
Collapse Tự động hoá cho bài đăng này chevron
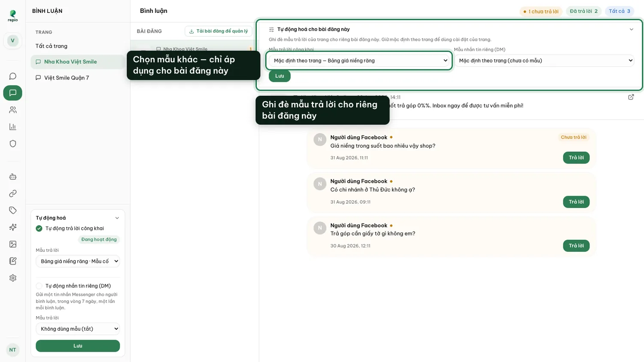click(631, 29)
